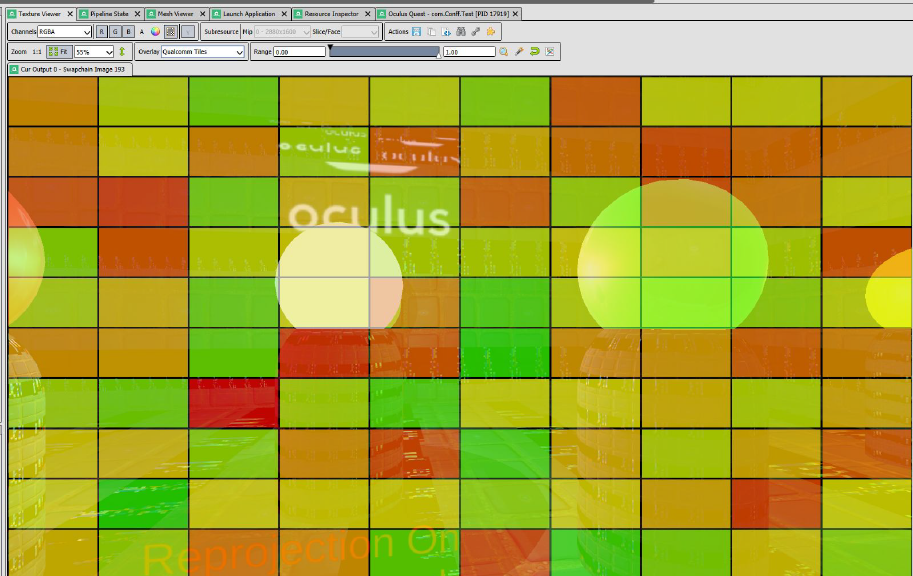Select the Oculus Quest com.Conff.Test tab
Viewport: 913px width, 576px height.
click(448, 13)
